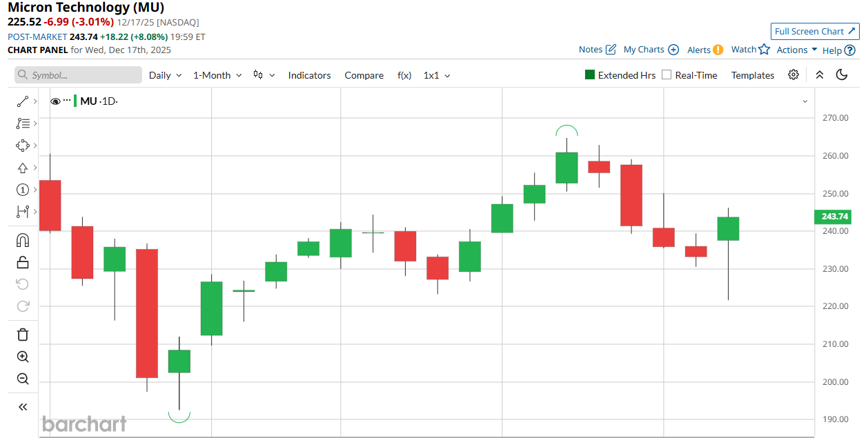This screenshot has width=868, height=438.
Task: Redo the chart action
Action: (23, 306)
